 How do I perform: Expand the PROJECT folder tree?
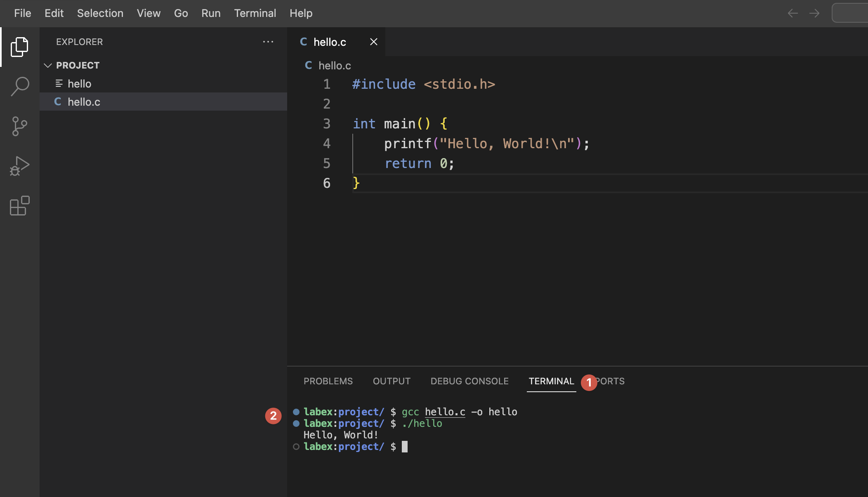click(x=47, y=64)
